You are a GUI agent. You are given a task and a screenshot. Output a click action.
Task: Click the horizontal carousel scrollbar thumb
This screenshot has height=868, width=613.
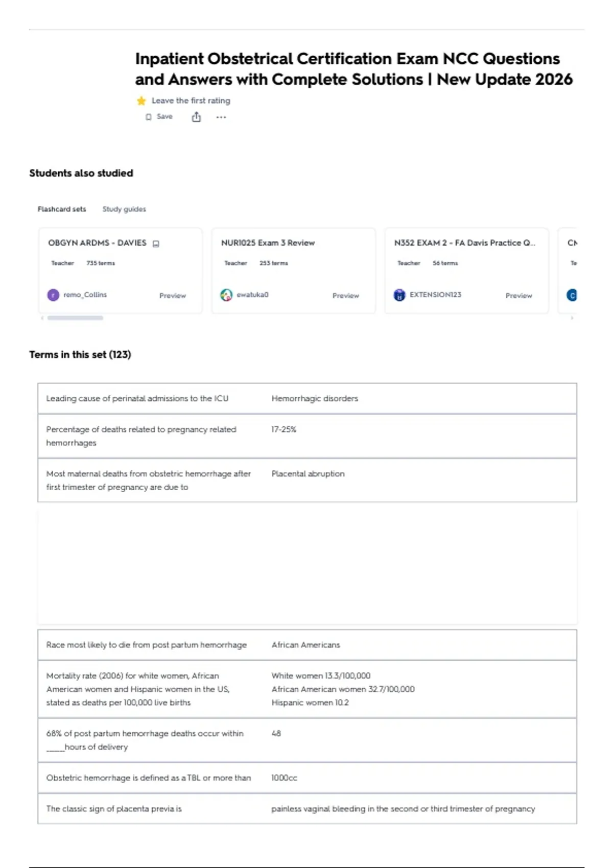(75, 318)
